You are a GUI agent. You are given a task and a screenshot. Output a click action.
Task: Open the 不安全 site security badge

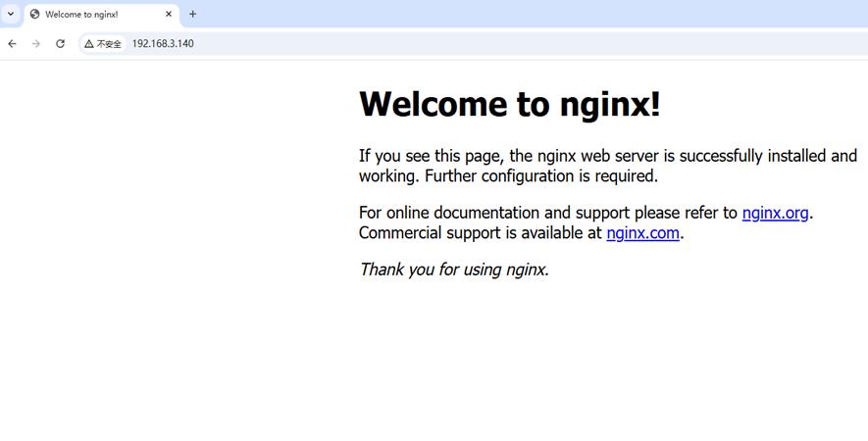[103, 44]
